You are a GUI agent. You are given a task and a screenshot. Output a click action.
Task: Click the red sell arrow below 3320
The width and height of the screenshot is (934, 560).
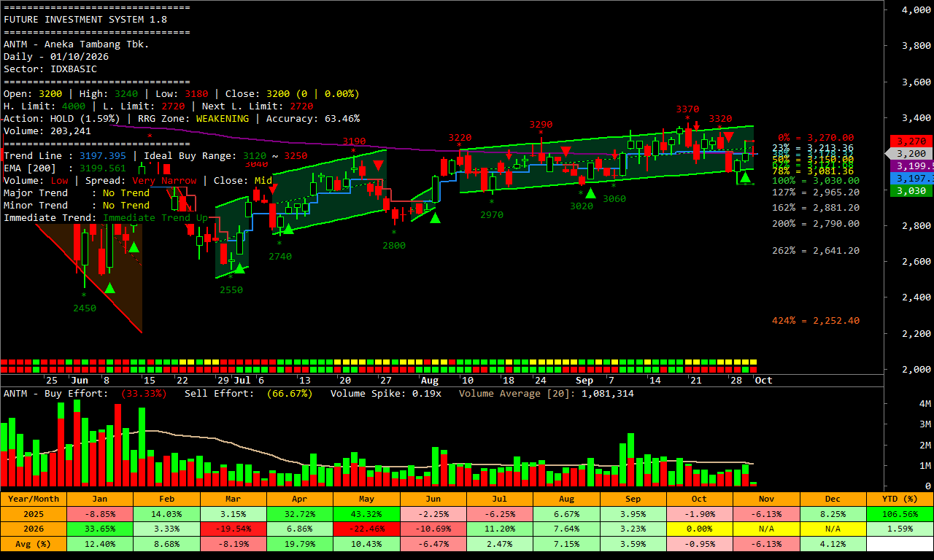(x=728, y=137)
